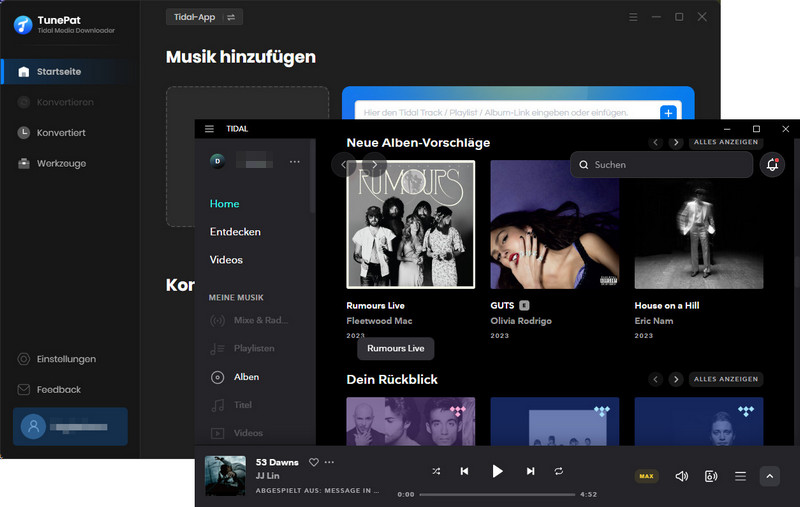Image resolution: width=800 pixels, height=507 pixels.
Task: Click the TIDAL profile avatar
Action: click(x=217, y=161)
